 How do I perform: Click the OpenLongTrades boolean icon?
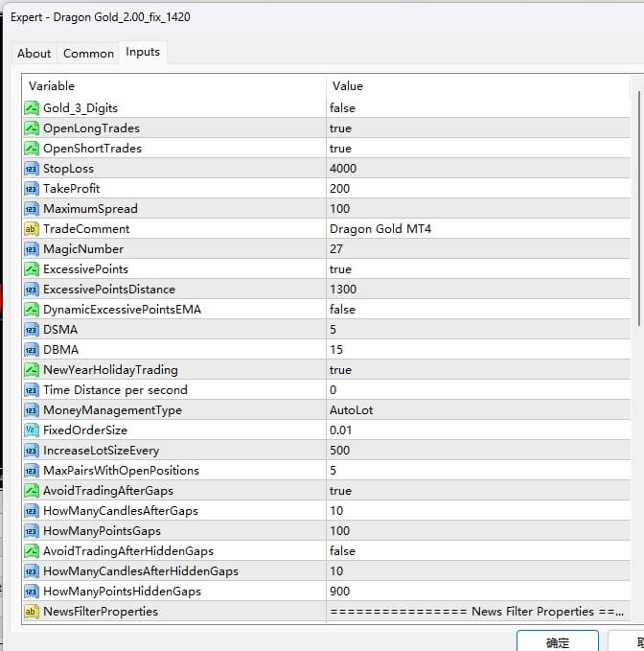(32, 128)
